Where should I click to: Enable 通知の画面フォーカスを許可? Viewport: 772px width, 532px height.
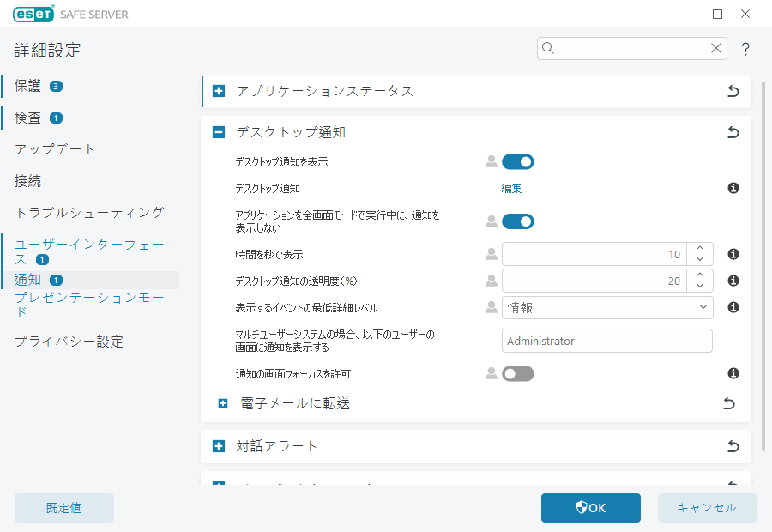coord(518,372)
